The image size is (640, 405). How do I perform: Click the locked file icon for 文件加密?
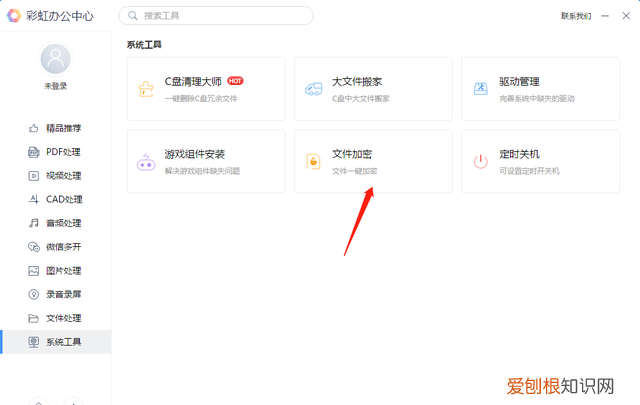(x=313, y=162)
